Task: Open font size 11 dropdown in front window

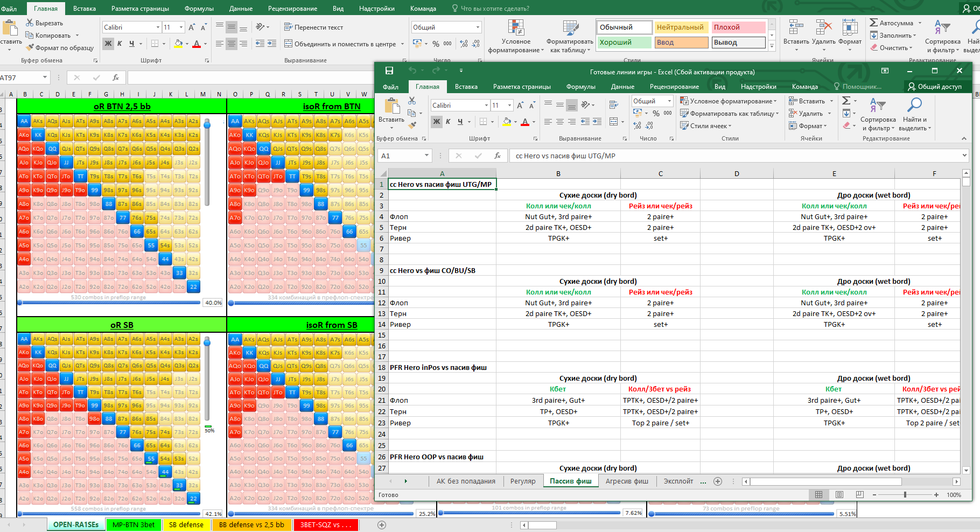Action: (509, 106)
